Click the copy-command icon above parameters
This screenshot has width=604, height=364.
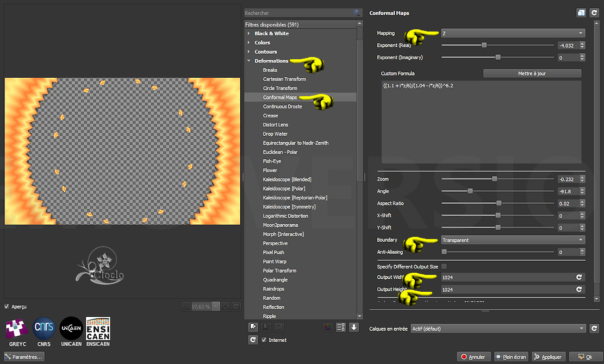pos(581,13)
